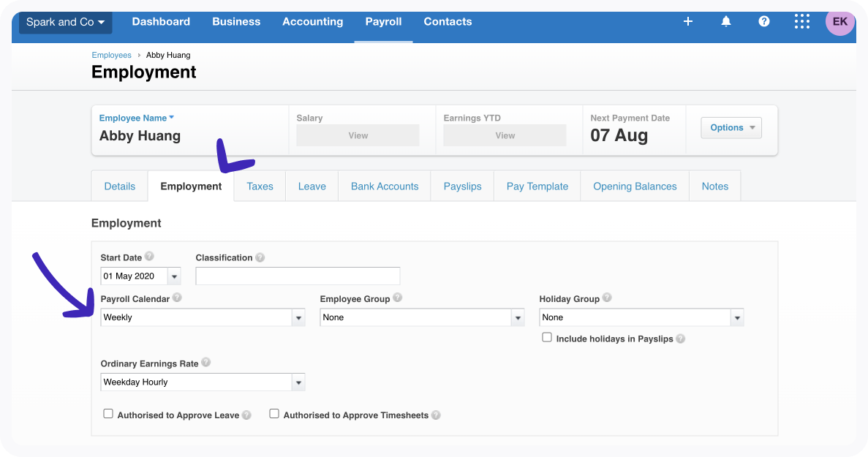The image size is (868, 457).
Task: Click the plus add-new icon in header
Action: tap(687, 22)
